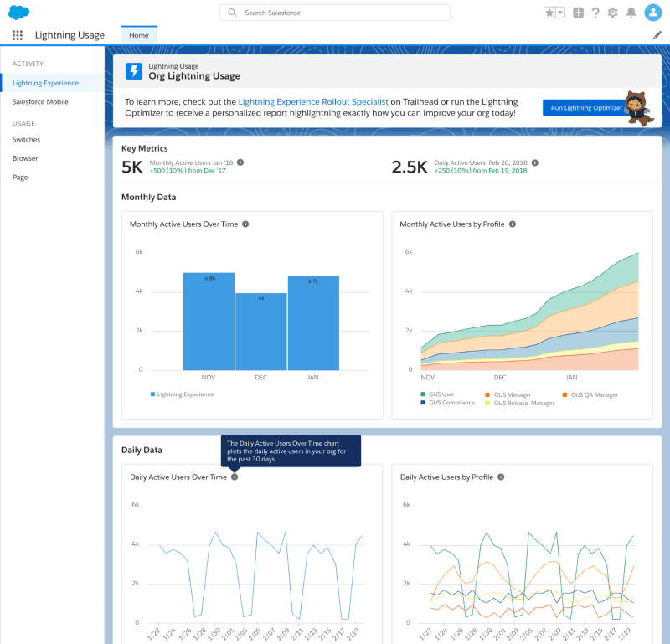Click the user profile avatar
The image size is (670, 644).
tap(653, 13)
